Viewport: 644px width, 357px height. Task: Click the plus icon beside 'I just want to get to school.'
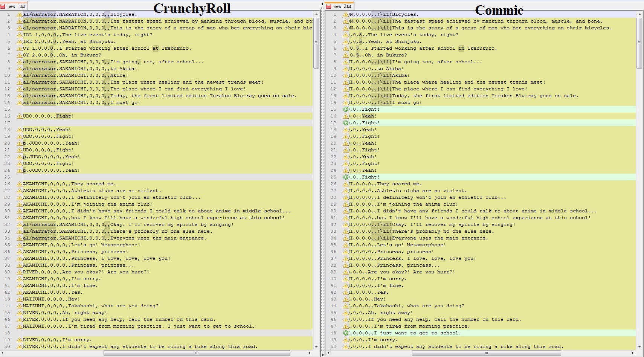click(x=346, y=333)
